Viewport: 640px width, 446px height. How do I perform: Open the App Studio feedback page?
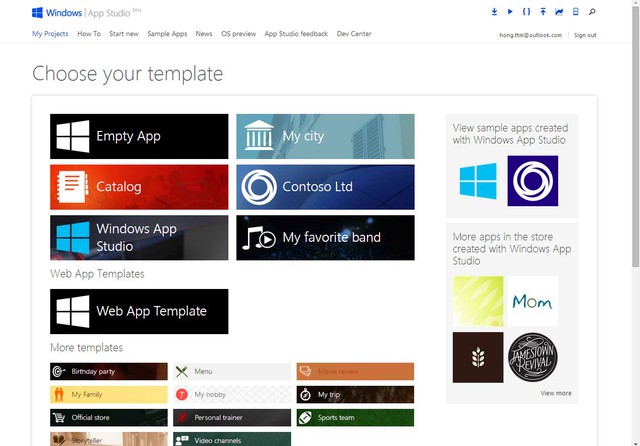(x=296, y=34)
